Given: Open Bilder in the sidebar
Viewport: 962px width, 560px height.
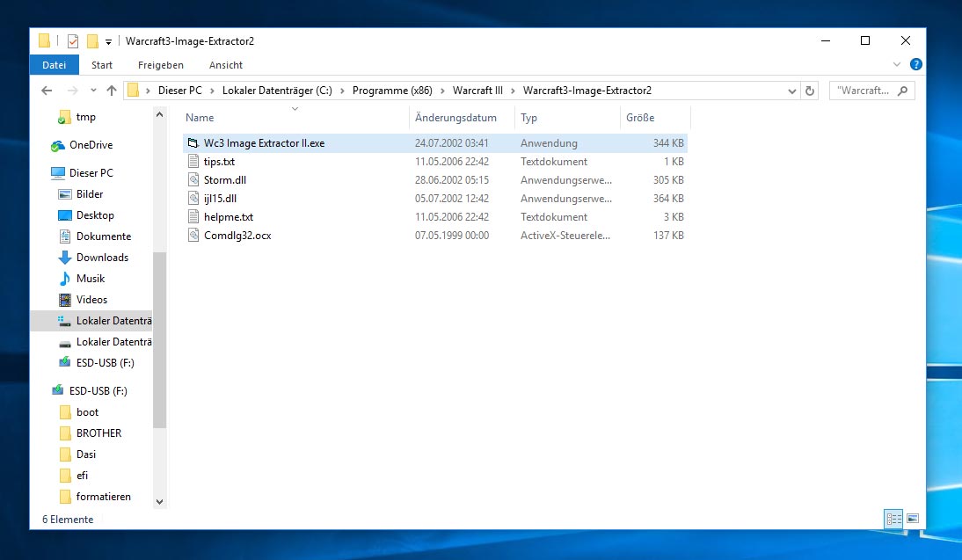Looking at the screenshot, I should (x=90, y=193).
